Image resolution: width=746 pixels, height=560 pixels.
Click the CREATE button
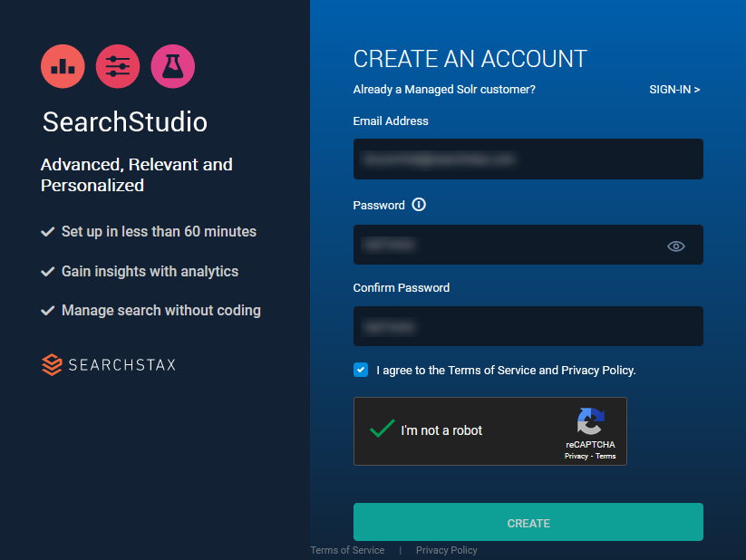point(528,522)
